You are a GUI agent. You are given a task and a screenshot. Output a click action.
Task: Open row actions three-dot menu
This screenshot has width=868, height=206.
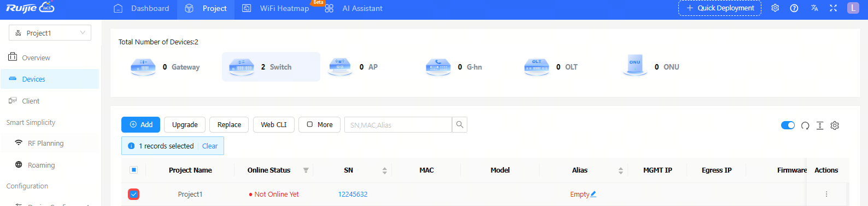pyautogui.click(x=826, y=194)
